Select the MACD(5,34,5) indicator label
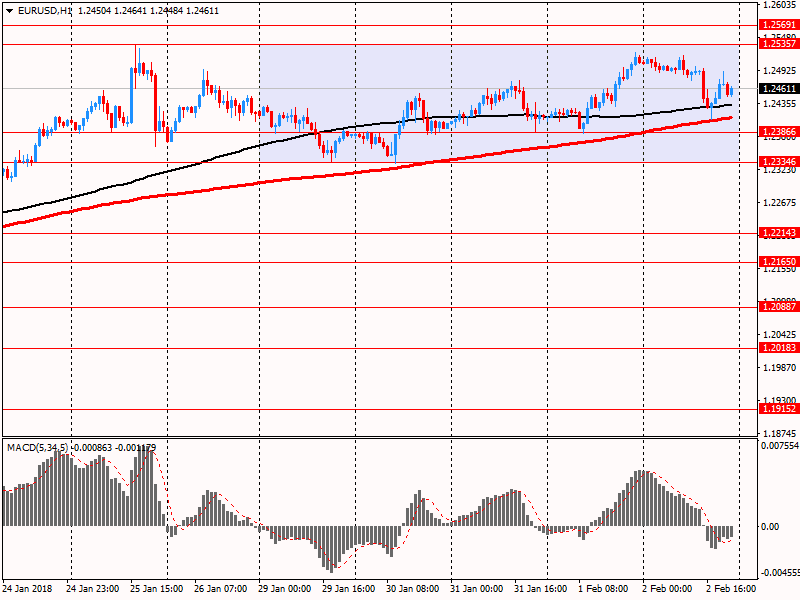The height and width of the screenshot is (600, 800). (38, 447)
